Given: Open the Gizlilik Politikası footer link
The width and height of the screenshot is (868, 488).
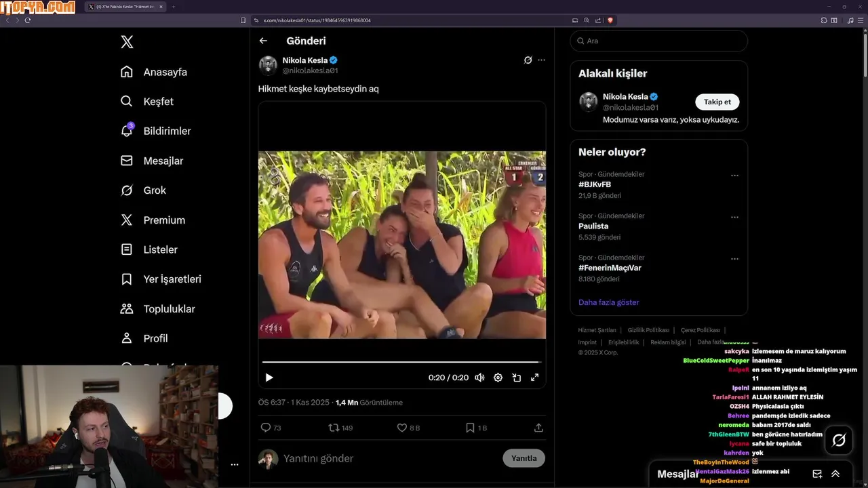Looking at the screenshot, I should (x=648, y=330).
